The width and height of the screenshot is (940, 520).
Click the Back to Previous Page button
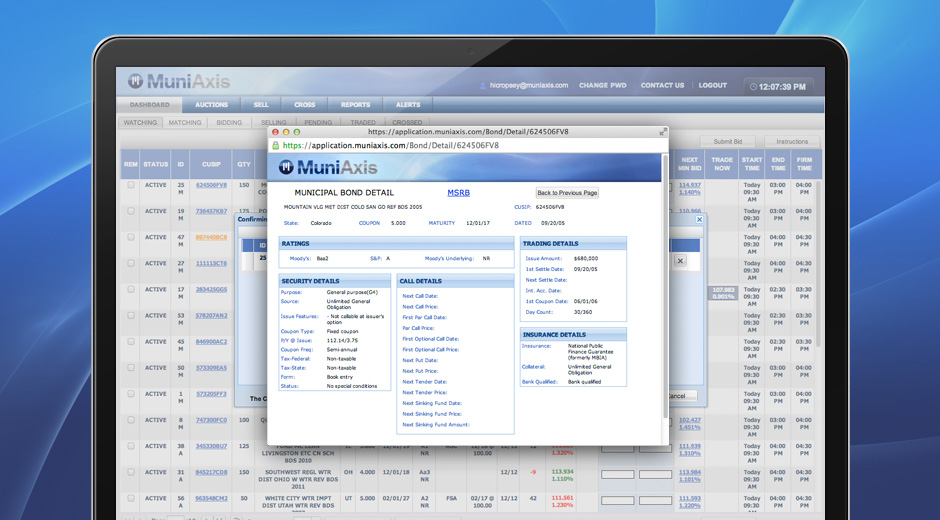[x=567, y=193]
